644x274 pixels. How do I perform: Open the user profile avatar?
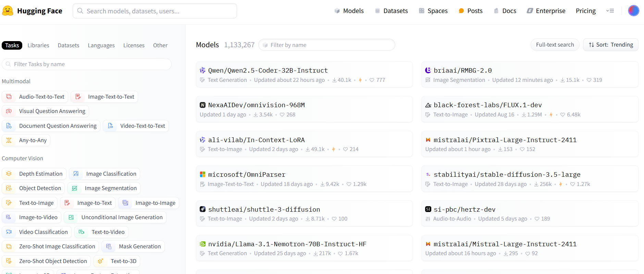(633, 11)
